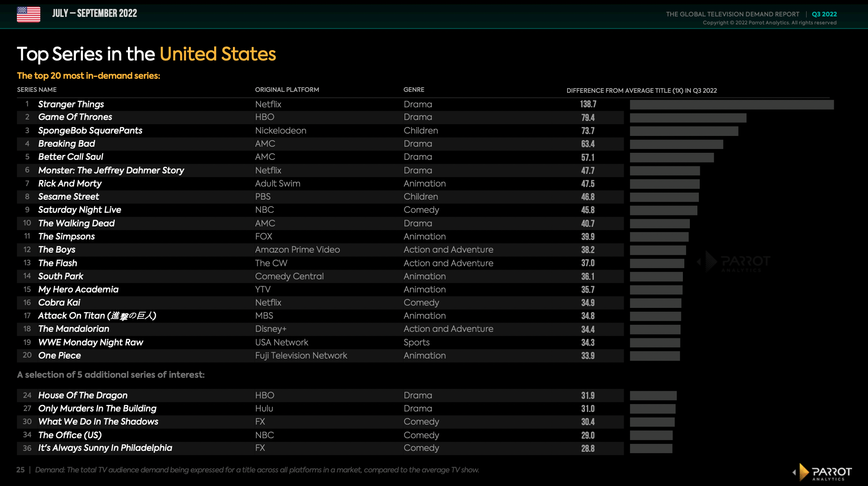Click 'Adult Swim' platform cell
Screen dimensions: 868x486
point(277,183)
